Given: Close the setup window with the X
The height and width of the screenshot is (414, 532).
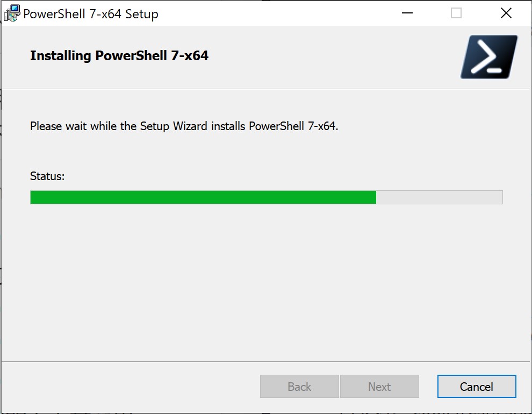Looking at the screenshot, I should (x=506, y=13).
